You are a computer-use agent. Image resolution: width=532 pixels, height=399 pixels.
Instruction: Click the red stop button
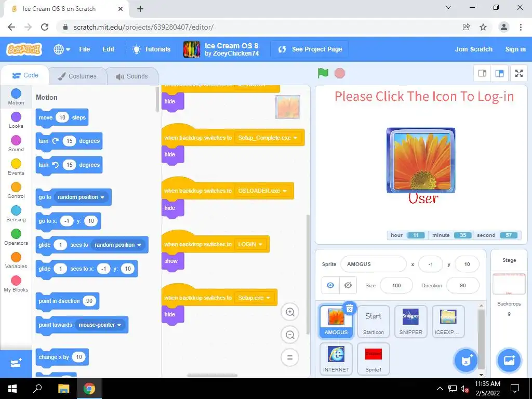[x=340, y=73]
